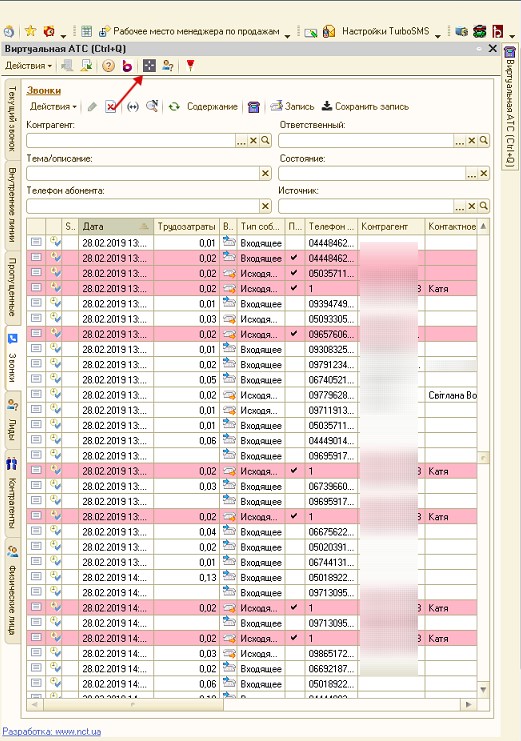Click the vertical scrollbar down arrow
521x741 pixels.
pyautogui.click(x=483, y=689)
